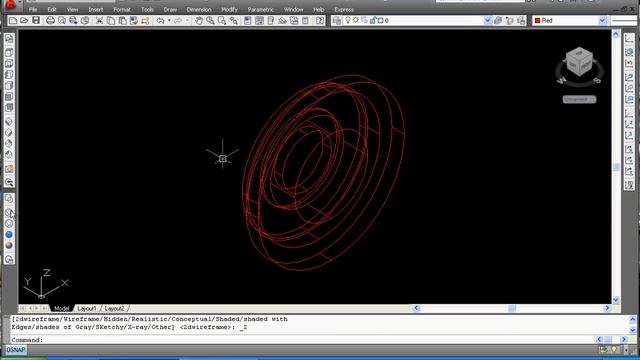Click the Cut scissors icon
The image size is (640, 360).
tap(99, 20)
